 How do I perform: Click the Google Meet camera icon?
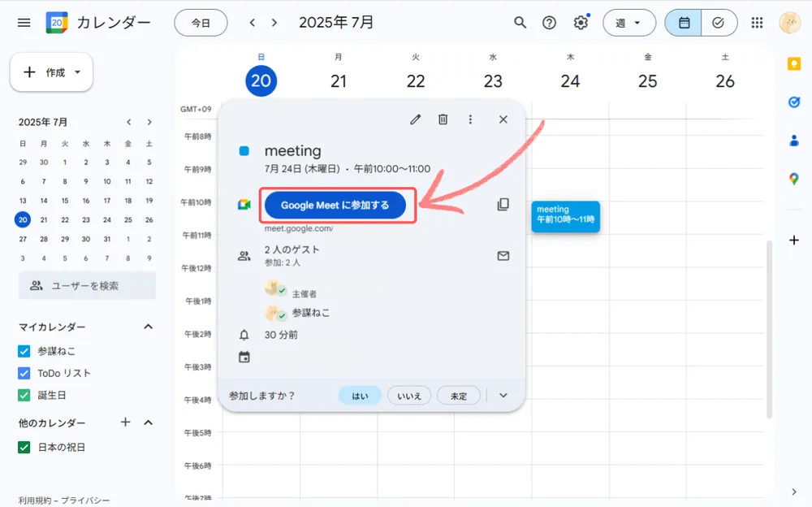[244, 205]
